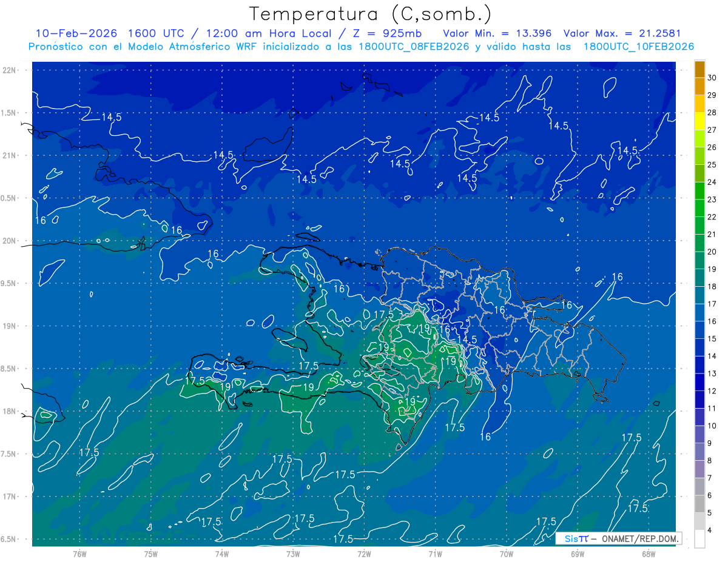Image resolution: width=728 pixels, height=562 pixels.
Task: Pick the yellow swatch between 26 and 27
Action: click(699, 139)
